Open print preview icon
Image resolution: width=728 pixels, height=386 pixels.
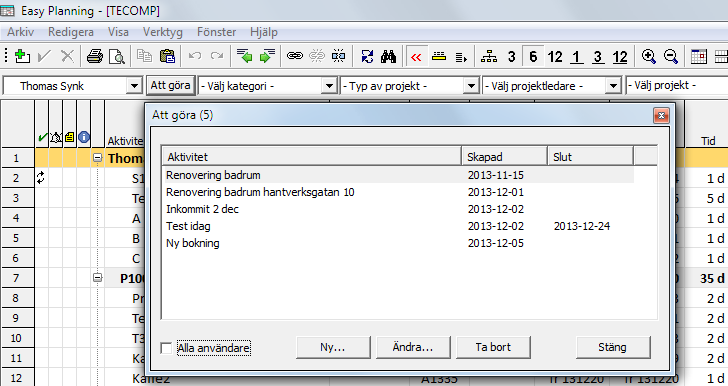click(117, 56)
